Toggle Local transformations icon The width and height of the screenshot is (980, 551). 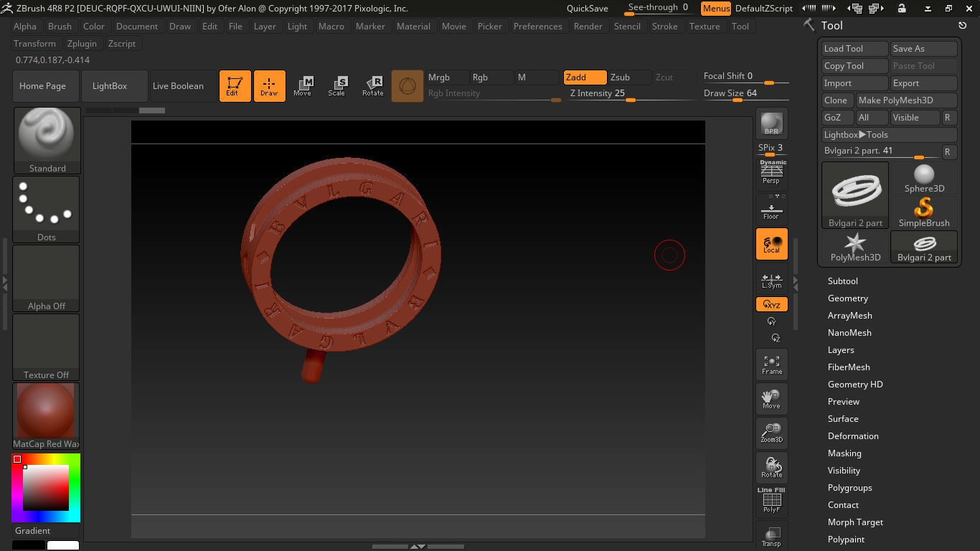click(772, 244)
